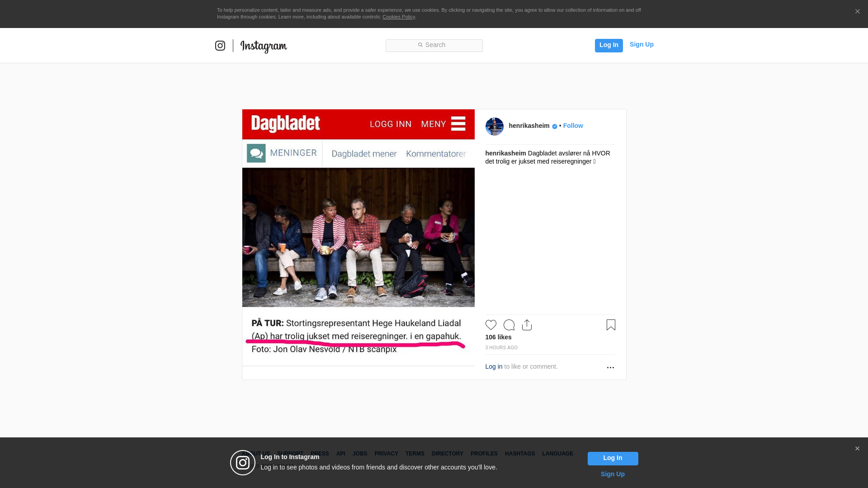Open the Dagbladet post image
Viewport: 868px width, 488px height.
pos(359,244)
